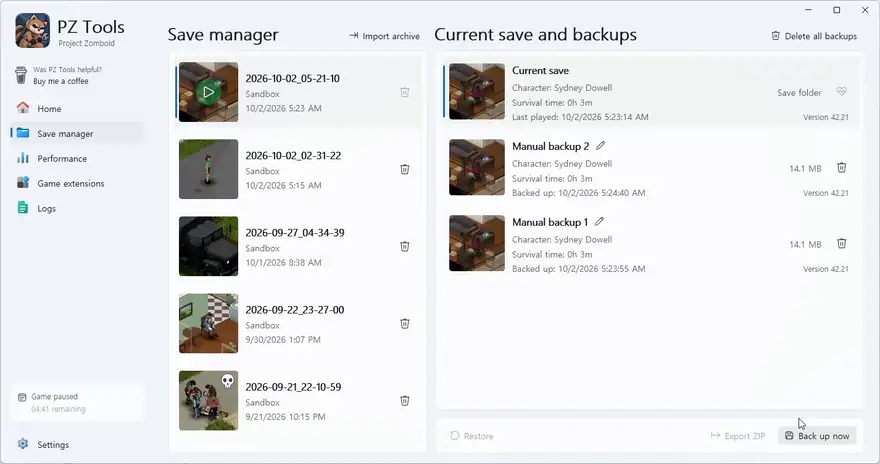
Task: Click Delete all backups
Action: pyautogui.click(x=814, y=36)
